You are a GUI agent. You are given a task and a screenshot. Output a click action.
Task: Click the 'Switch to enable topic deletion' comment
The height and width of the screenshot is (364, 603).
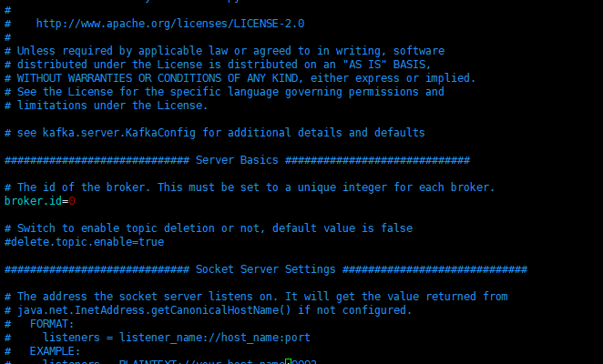pyautogui.click(x=209, y=228)
